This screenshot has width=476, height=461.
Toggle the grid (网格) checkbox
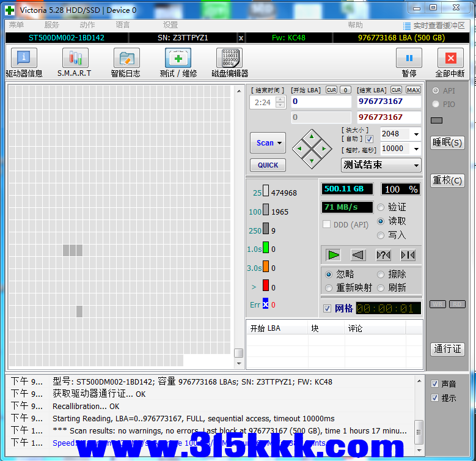click(327, 309)
